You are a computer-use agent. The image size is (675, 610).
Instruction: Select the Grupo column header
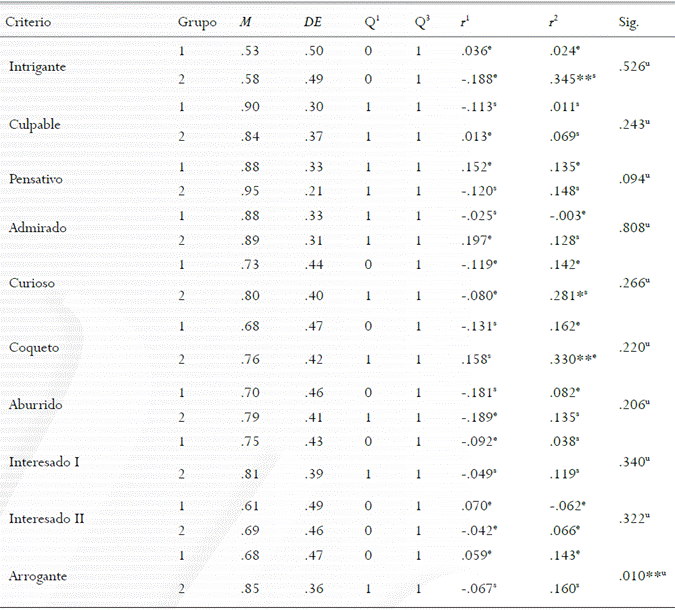197,21
